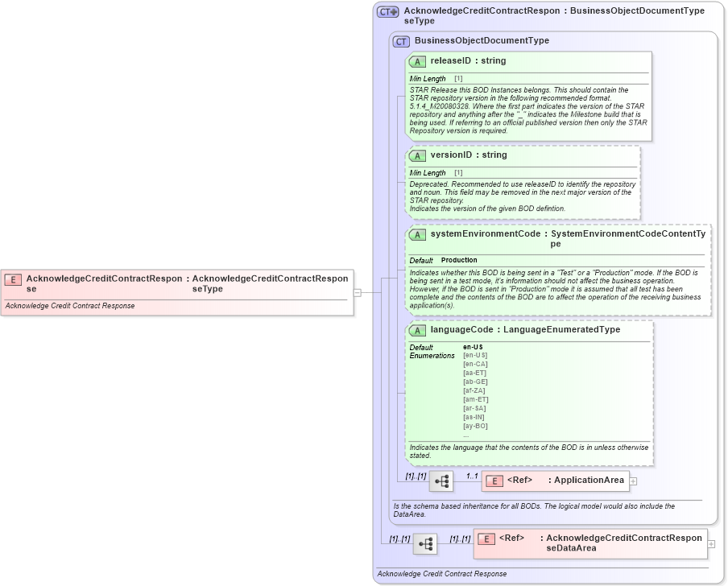
Task: Click the A badge of the versionID attribute
Action: click(x=417, y=155)
